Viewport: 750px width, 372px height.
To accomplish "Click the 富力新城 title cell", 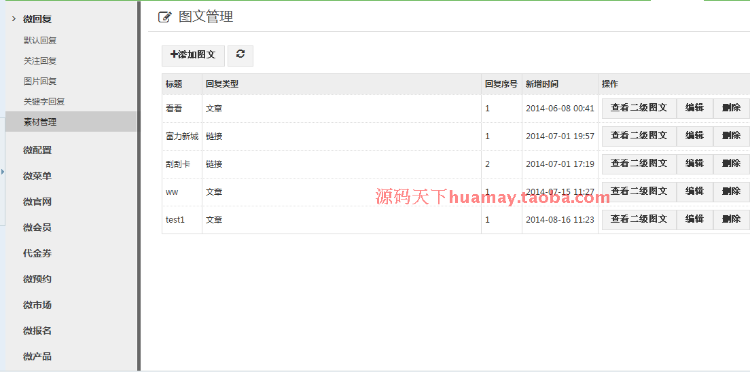I will [x=182, y=137].
